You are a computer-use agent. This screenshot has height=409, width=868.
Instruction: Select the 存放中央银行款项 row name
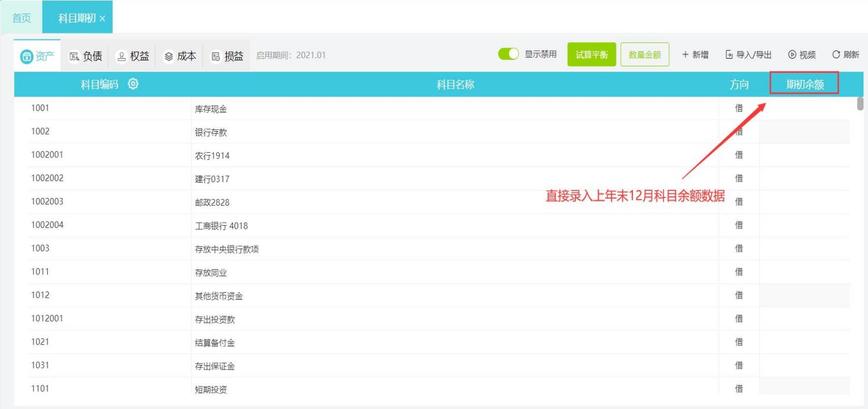(227, 249)
